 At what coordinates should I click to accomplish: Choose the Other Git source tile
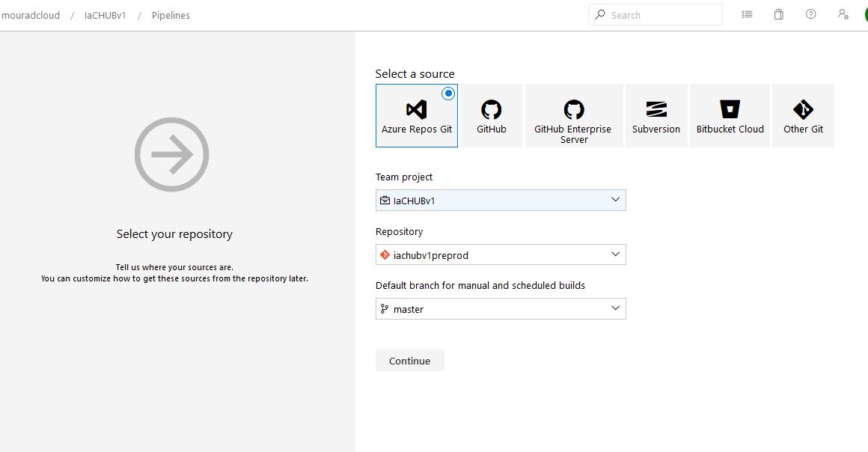[802, 115]
